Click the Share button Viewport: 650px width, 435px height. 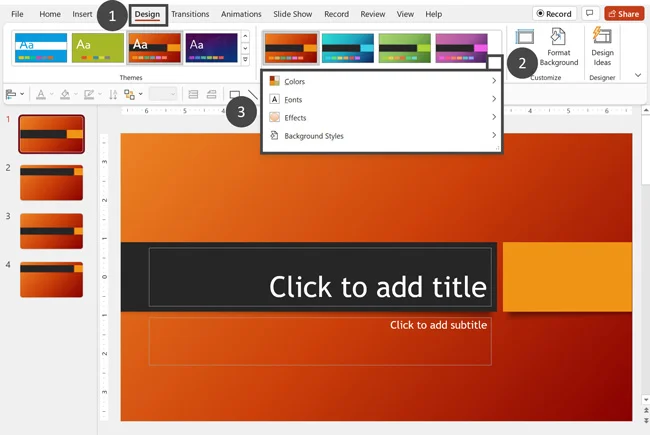624,14
